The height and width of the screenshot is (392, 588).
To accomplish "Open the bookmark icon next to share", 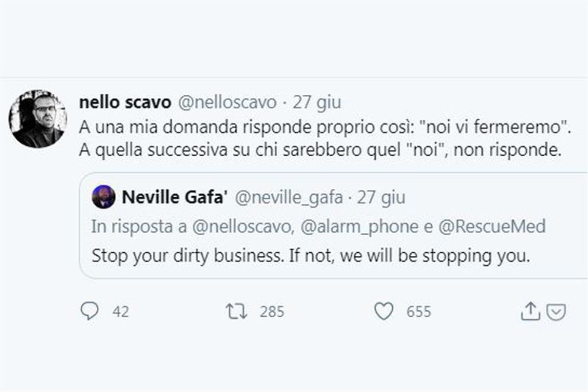I will point(555,313).
